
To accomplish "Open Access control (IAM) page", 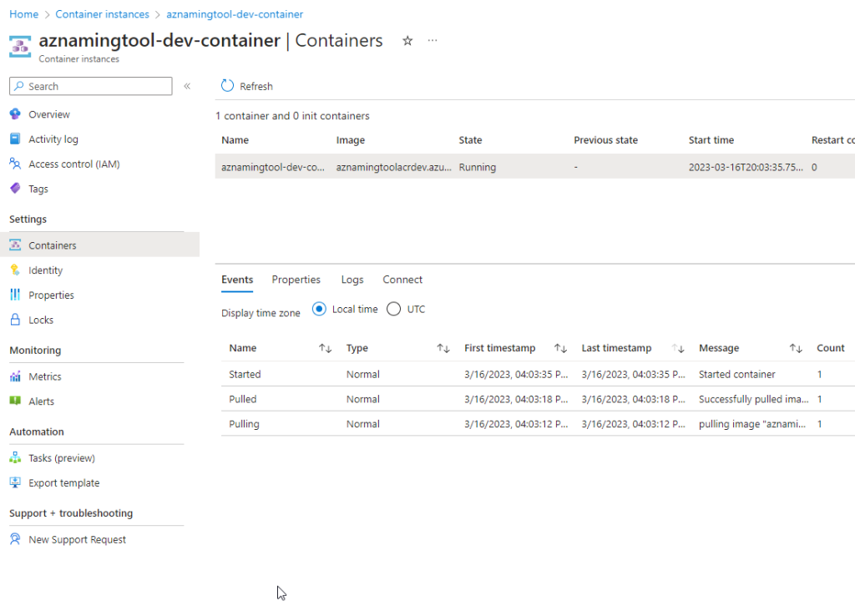I will pos(74,164).
